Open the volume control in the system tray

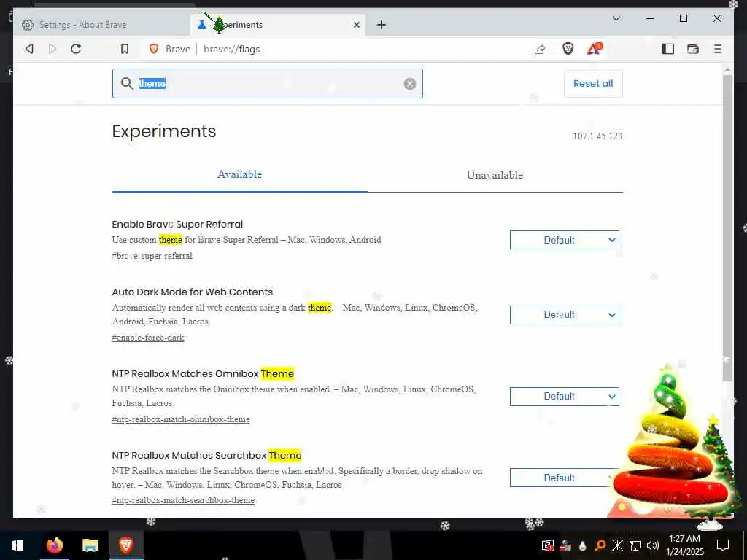click(653, 545)
